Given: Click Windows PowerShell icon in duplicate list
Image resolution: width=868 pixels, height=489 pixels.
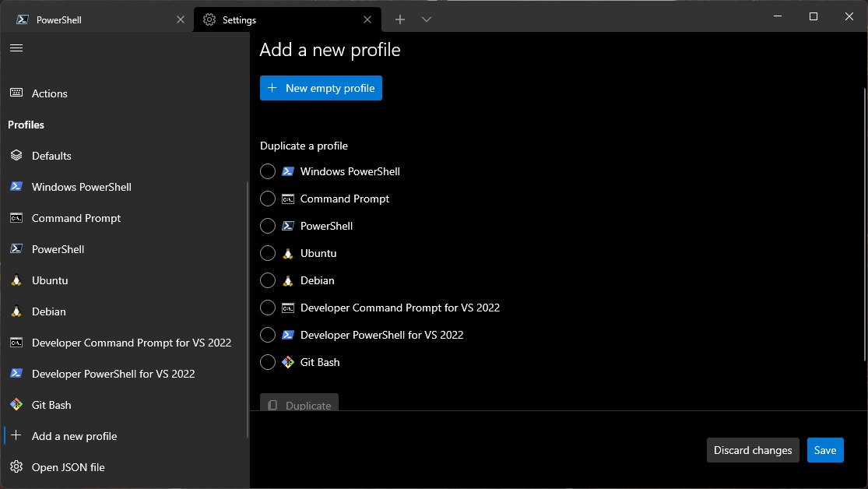Looking at the screenshot, I should point(288,171).
